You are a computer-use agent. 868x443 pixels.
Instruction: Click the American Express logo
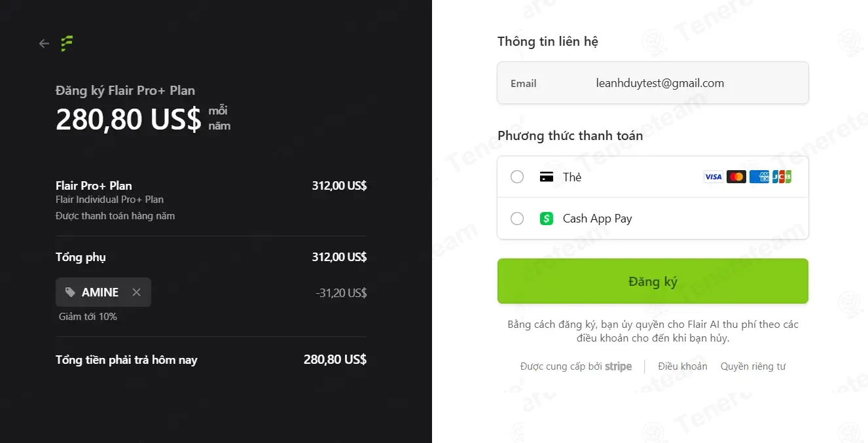pos(759,177)
